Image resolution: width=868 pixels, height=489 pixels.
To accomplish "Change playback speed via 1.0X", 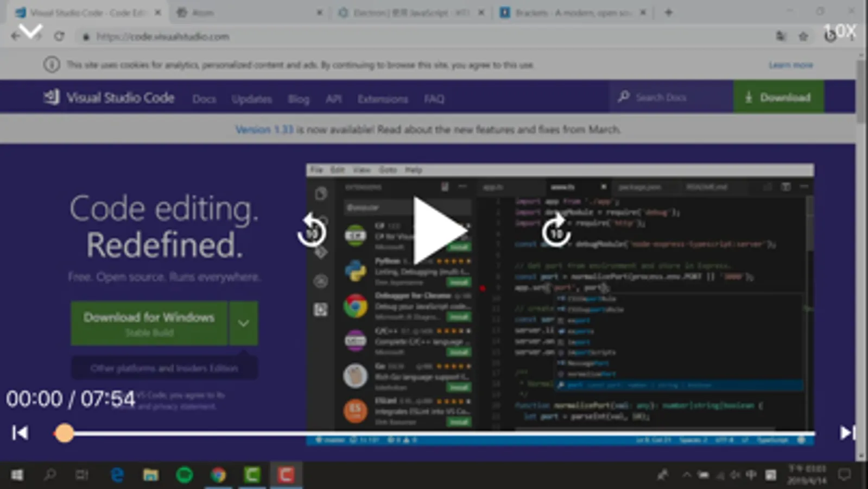I will point(839,31).
